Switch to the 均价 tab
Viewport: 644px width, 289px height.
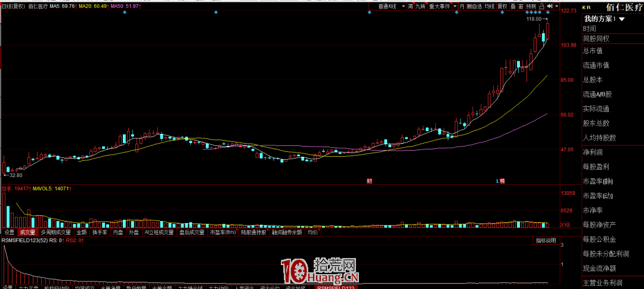point(313,232)
